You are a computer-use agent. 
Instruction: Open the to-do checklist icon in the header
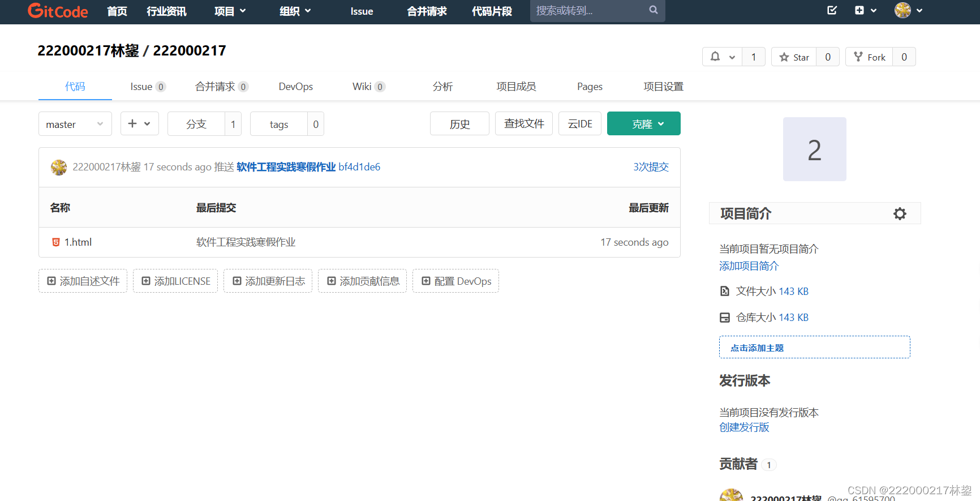click(832, 10)
